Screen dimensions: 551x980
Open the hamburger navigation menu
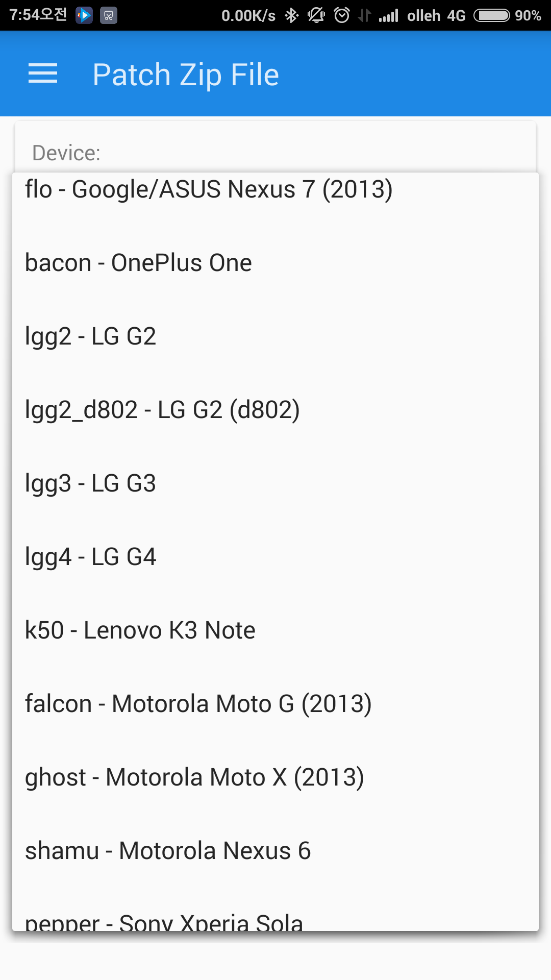pyautogui.click(x=43, y=74)
